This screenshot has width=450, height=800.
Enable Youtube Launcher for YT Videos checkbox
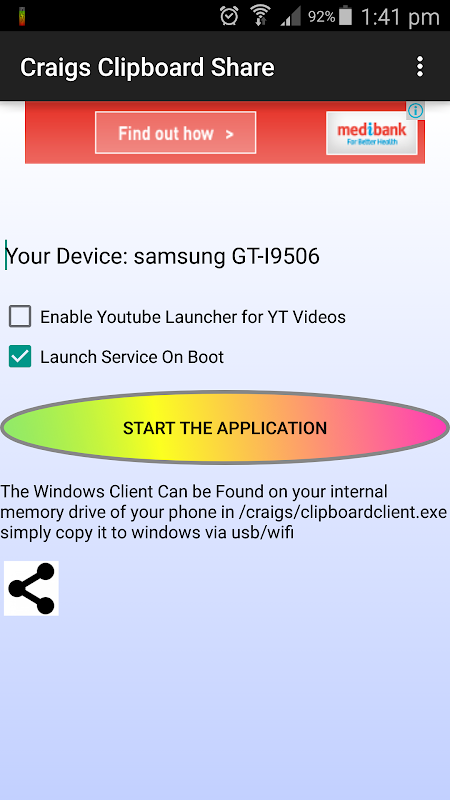[20, 317]
